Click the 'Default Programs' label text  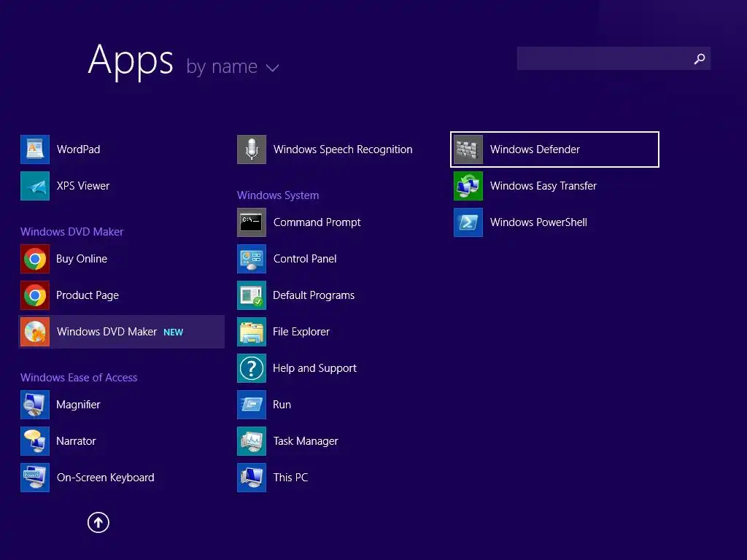tap(314, 295)
